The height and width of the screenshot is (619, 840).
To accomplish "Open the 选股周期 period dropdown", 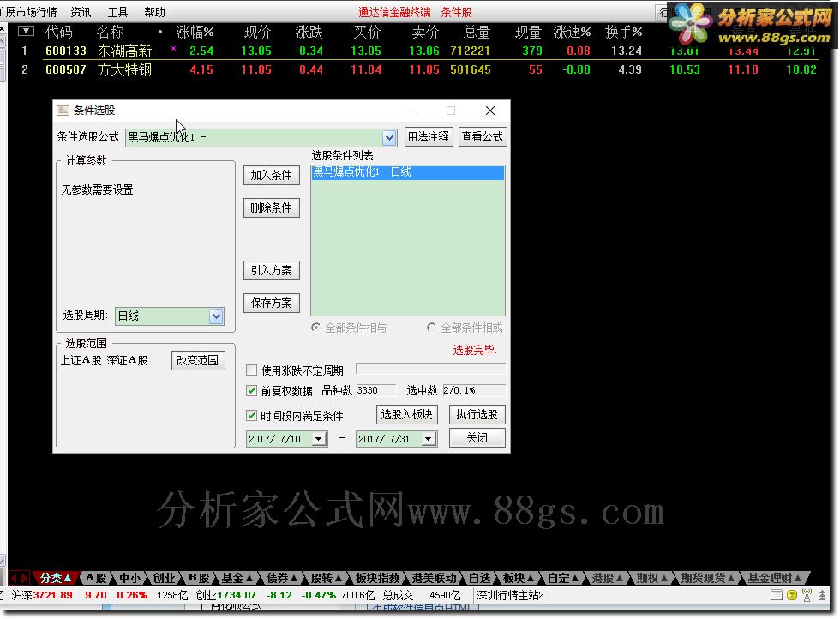I will click(216, 316).
